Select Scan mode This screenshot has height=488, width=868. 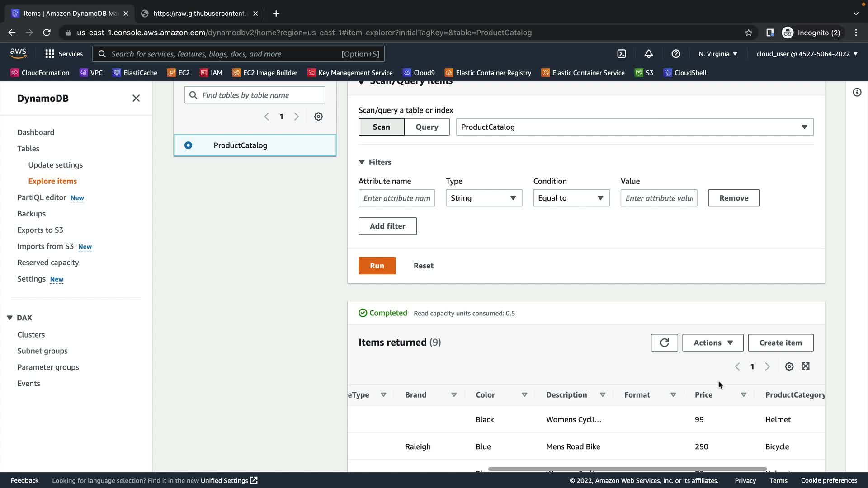coord(381,127)
